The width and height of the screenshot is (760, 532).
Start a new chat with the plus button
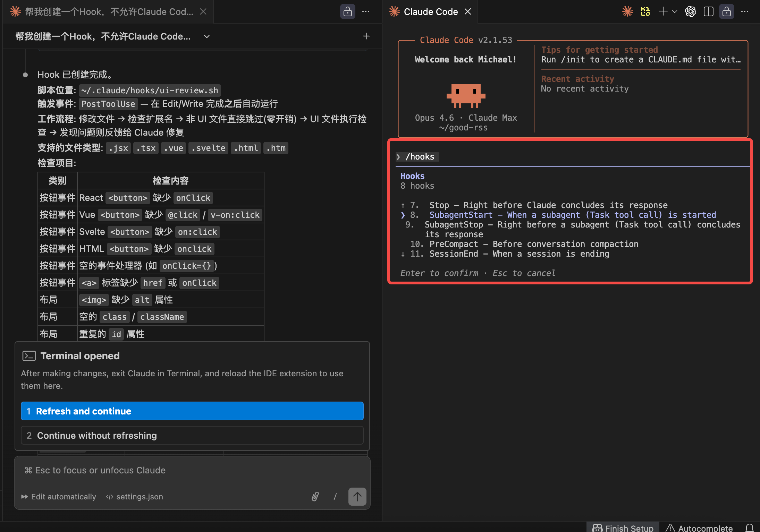366,36
